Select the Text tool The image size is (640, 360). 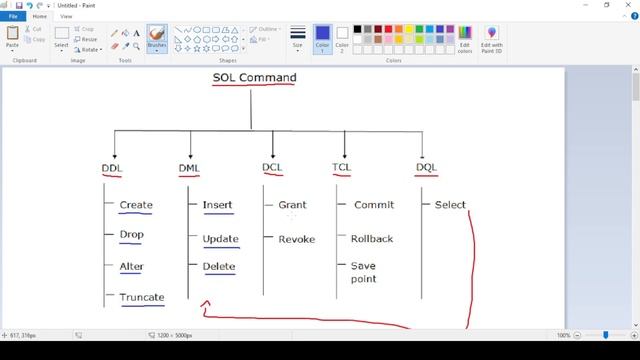(x=136, y=33)
